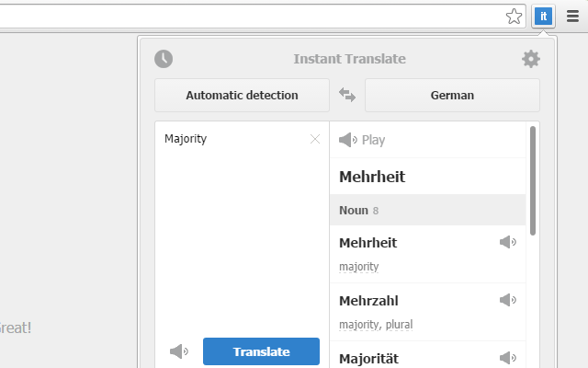Listen to pronunciation of Mehrheit entry
Viewport: 588px width, 368px height.
[x=508, y=242]
